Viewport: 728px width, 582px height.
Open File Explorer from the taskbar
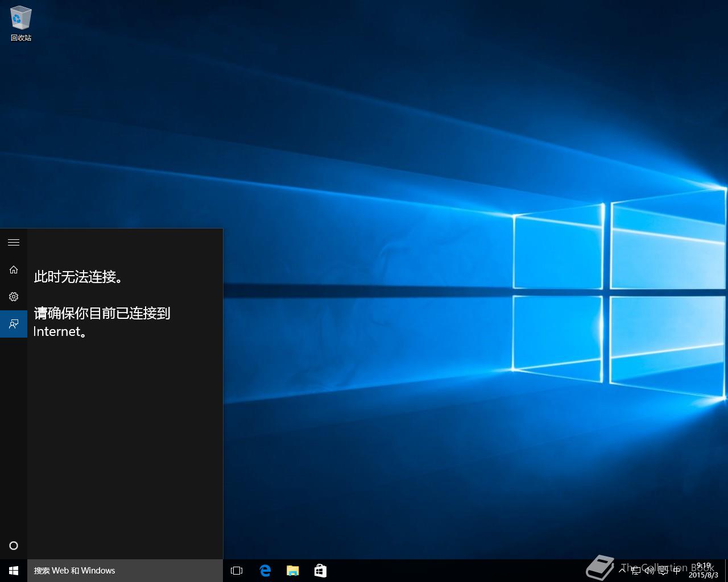point(292,571)
